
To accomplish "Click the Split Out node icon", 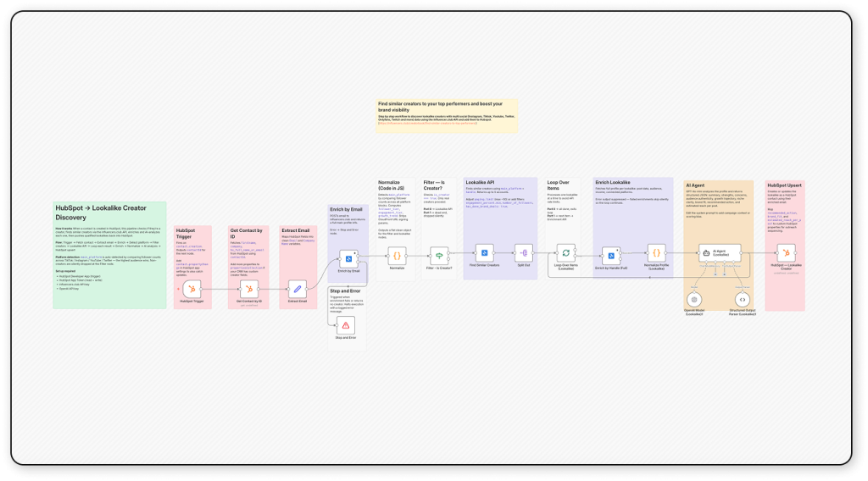I will click(x=523, y=252).
